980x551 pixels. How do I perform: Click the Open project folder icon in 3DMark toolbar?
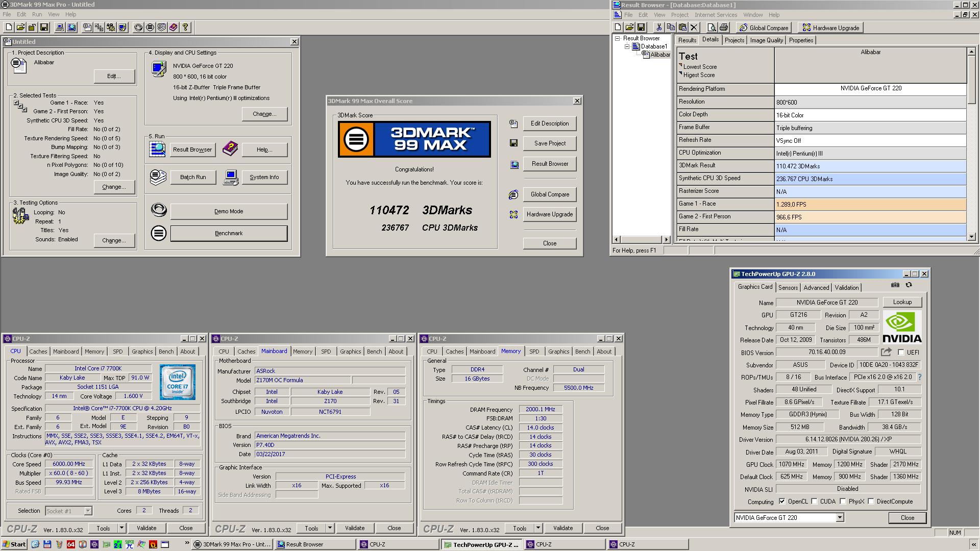20,28
